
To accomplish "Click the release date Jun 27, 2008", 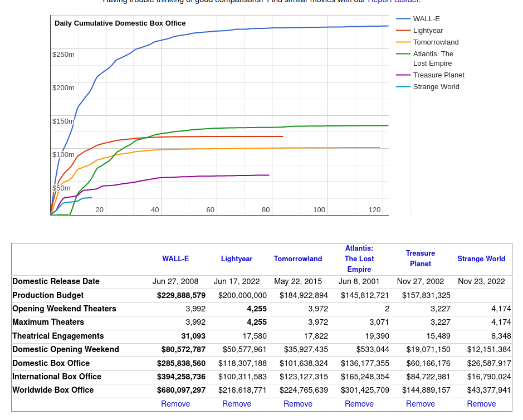I will [x=175, y=281].
